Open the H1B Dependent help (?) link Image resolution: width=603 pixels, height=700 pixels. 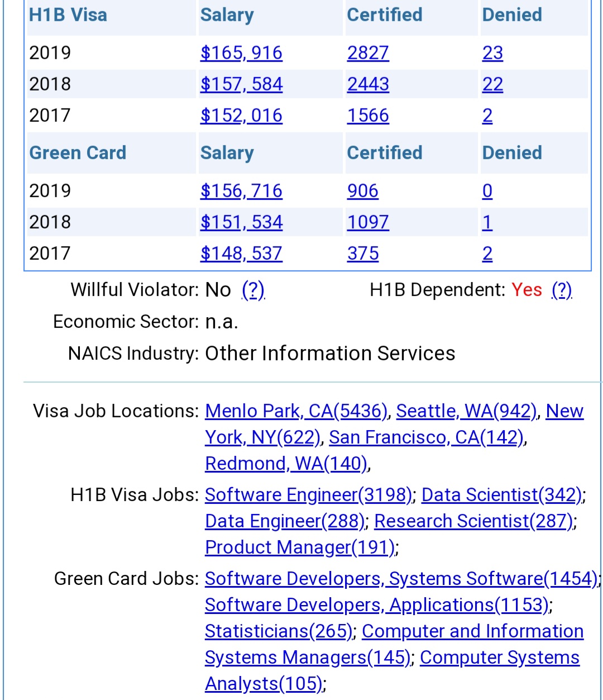[x=562, y=290]
